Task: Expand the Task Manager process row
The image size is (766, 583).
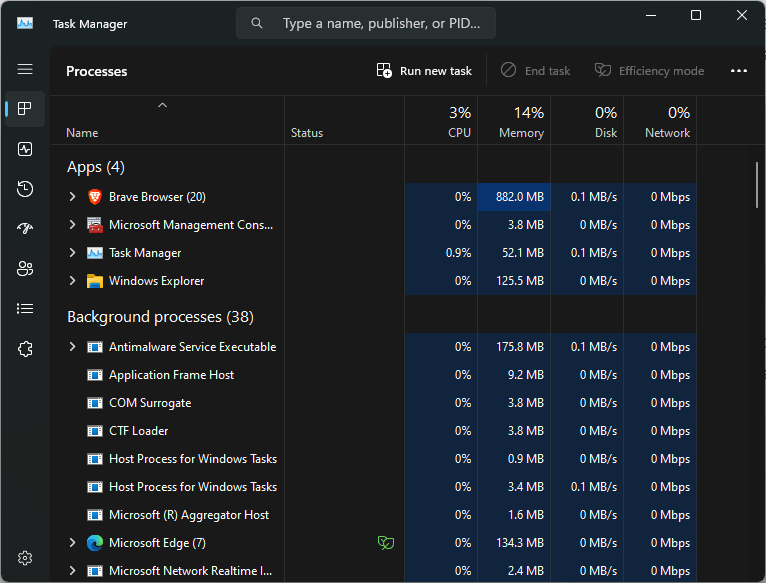Action: pyautogui.click(x=72, y=252)
